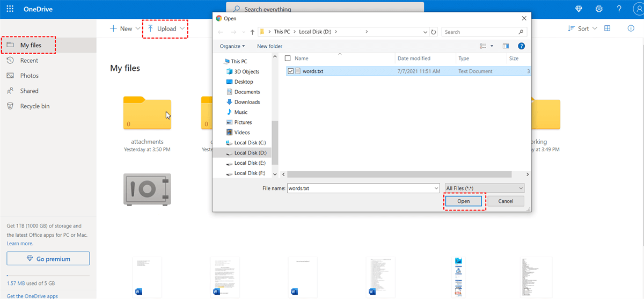Click the up arrow in Open dialog
Viewport: 644px width, 299px height.
pyautogui.click(x=252, y=32)
